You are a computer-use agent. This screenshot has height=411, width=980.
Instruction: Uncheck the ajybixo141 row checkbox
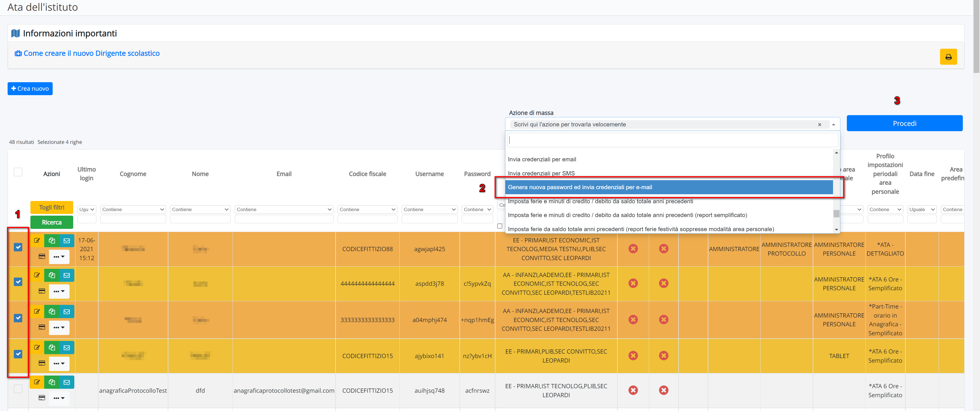(x=18, y=354)
